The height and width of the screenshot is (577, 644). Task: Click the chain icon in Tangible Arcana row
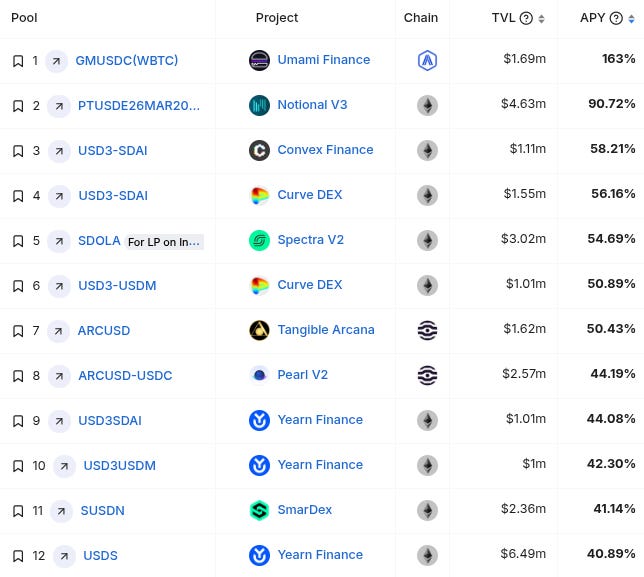tap(427, 331)
